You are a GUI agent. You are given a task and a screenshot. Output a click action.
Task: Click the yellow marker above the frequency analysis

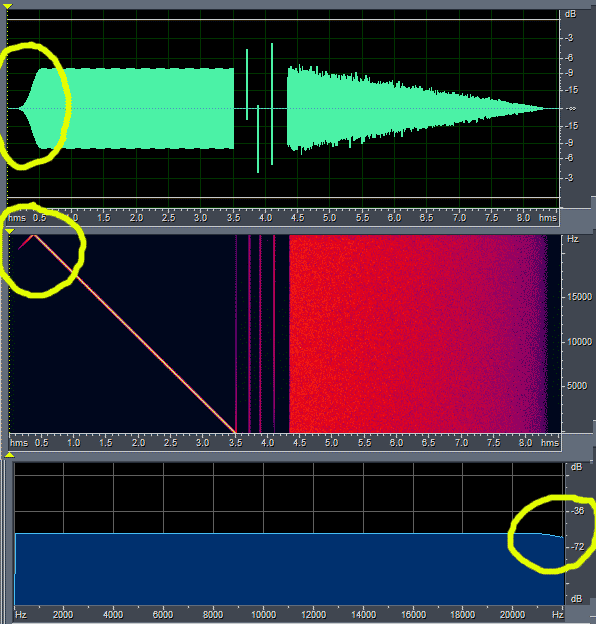10,455
